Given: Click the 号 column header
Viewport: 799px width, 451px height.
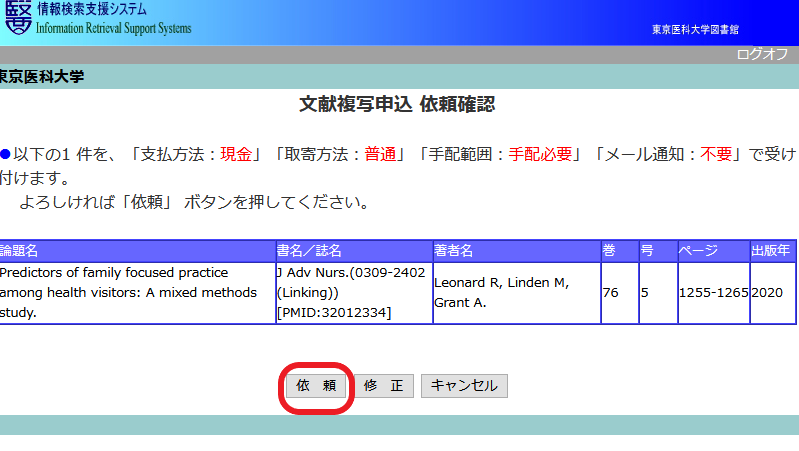Looking at the screenshot, I should (658, 251).
